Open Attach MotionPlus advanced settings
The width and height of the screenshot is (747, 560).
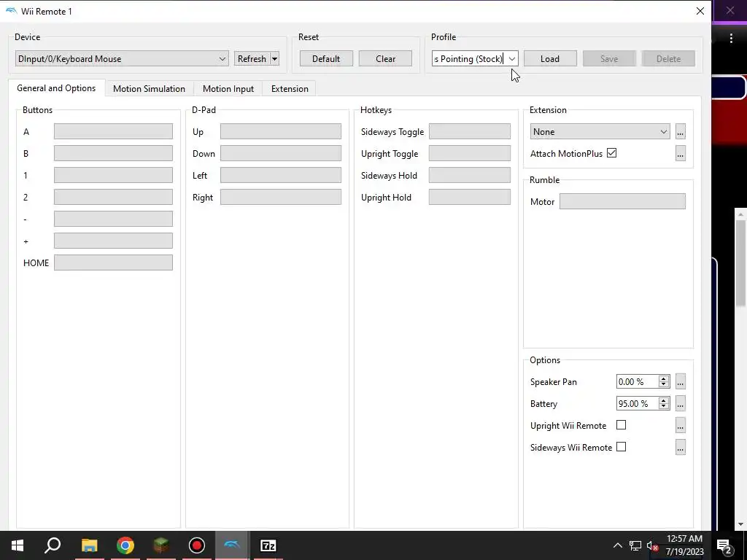click(x=681, y=153)
